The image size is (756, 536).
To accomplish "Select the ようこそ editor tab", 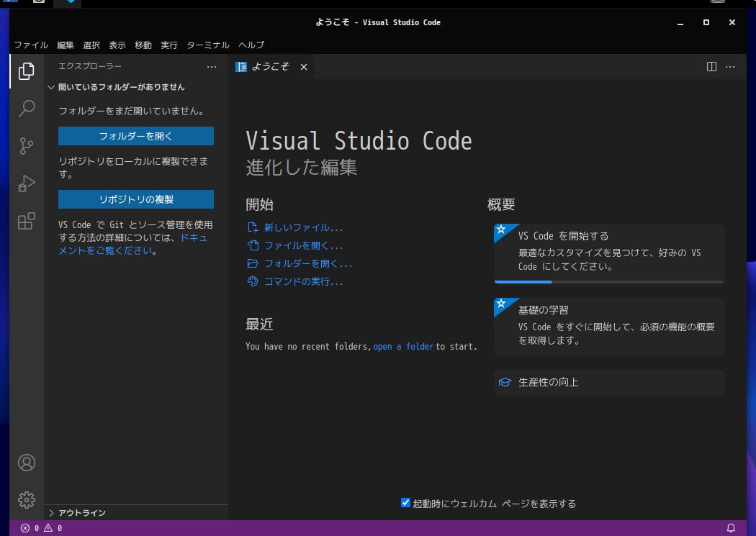I will (x=269, y=66).
